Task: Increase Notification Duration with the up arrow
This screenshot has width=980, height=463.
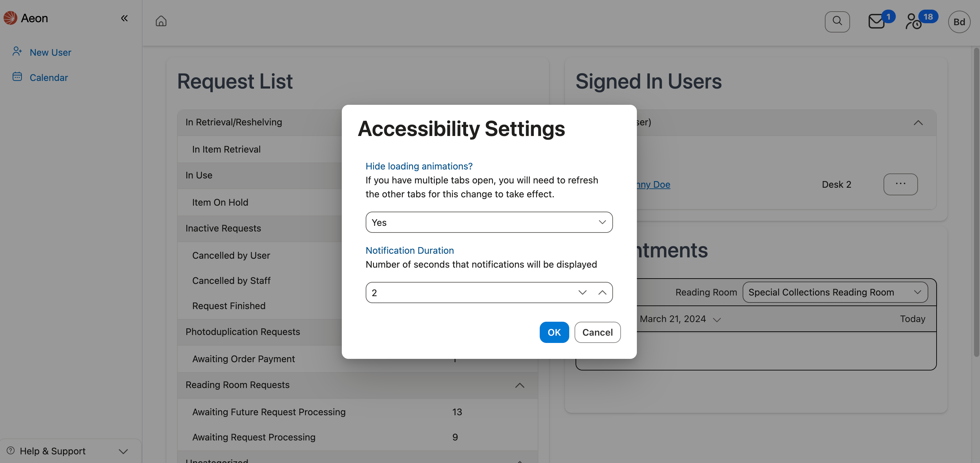Action: point(603,292)
